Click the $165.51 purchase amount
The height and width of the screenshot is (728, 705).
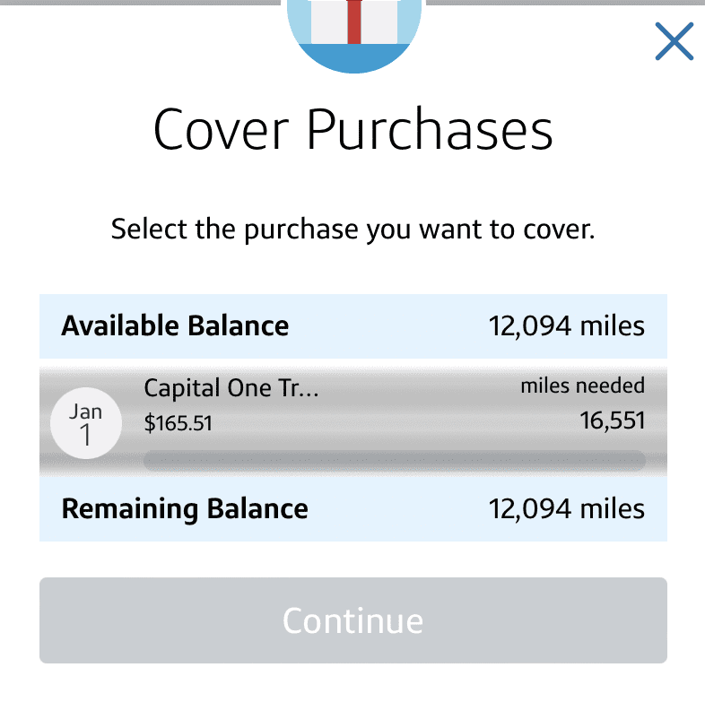pos(178,423)
